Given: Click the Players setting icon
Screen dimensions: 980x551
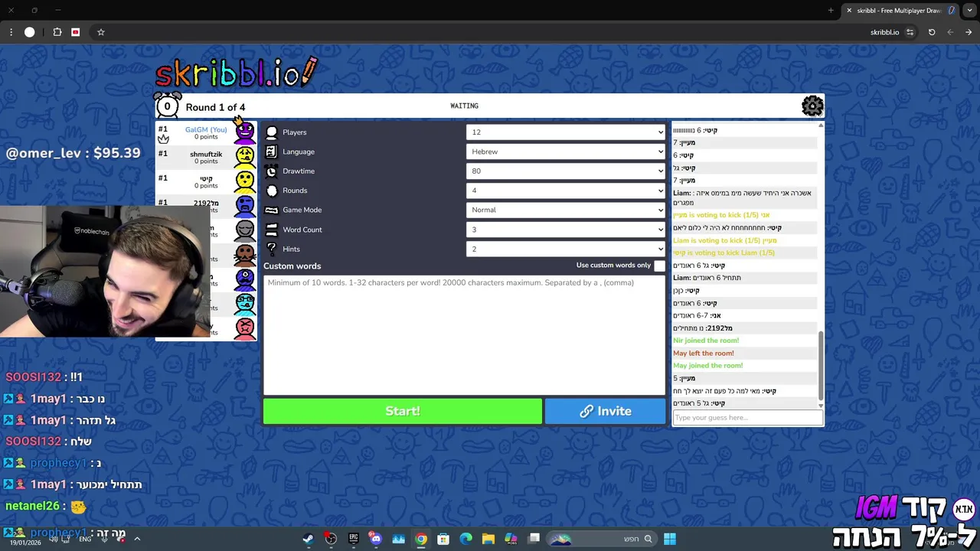Looking at the screenshot, I should (271, 132).
